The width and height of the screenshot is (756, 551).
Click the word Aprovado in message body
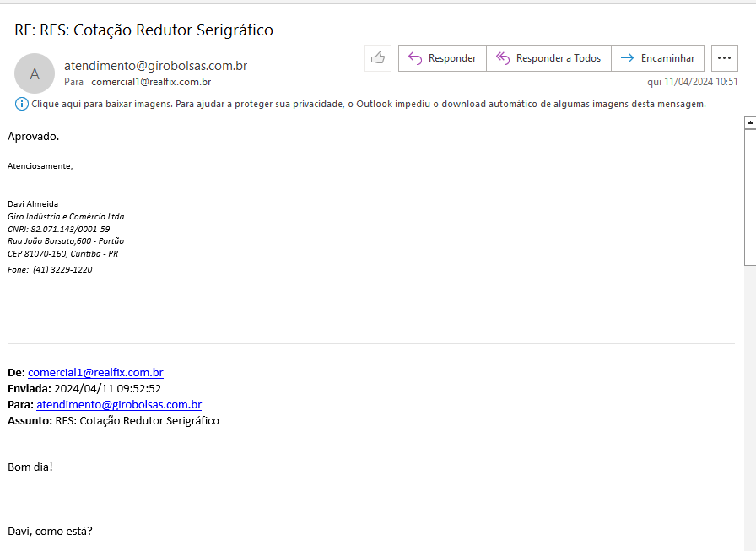point(33,136)
